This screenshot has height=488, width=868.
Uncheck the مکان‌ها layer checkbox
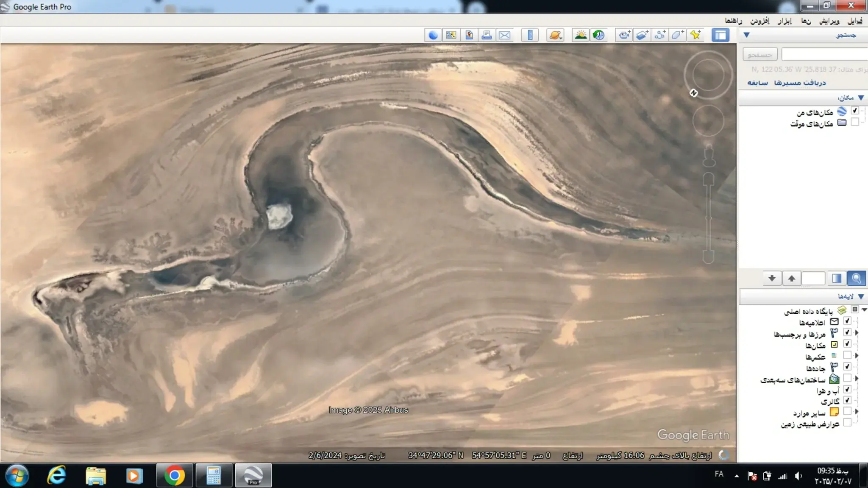pyautogui.click(x=847, y=344)
